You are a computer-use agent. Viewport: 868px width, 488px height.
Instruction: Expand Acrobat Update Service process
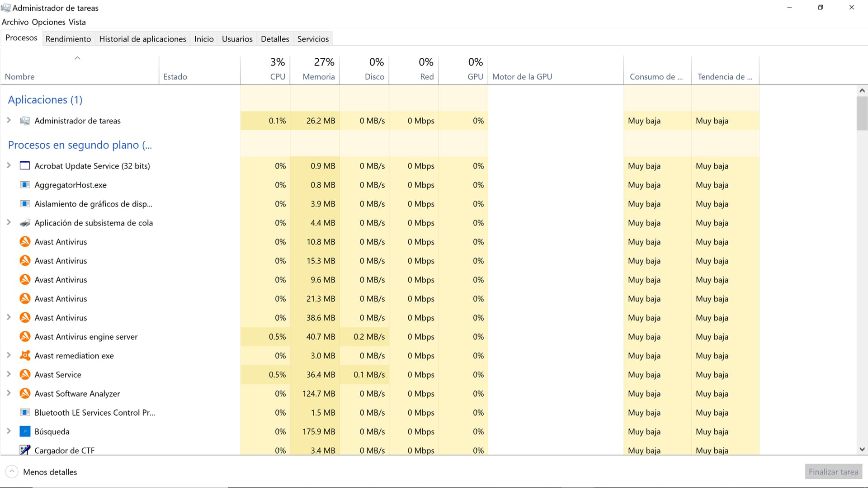click(x=9, y=165)
